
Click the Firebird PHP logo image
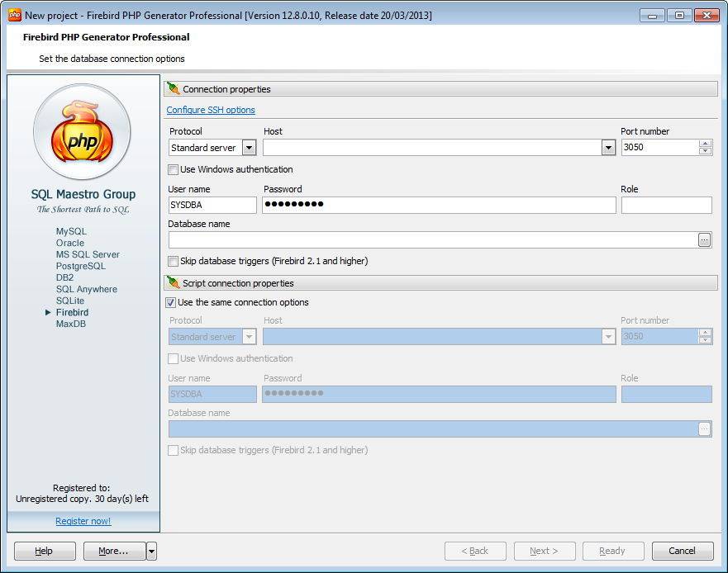click(x=82, y=132)
